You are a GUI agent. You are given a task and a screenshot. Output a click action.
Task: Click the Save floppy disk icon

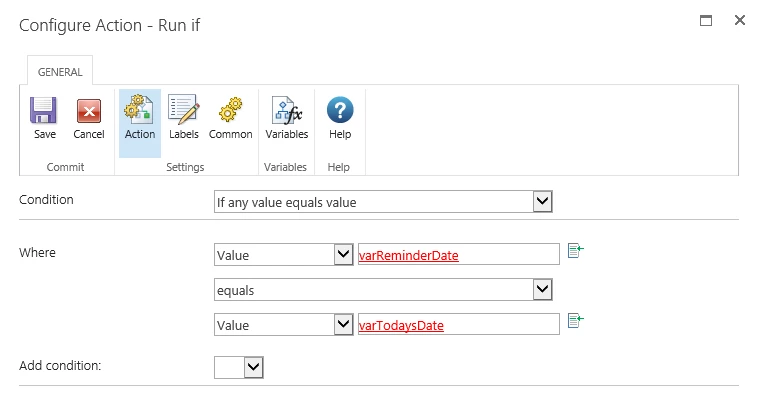tap(44, 111)
